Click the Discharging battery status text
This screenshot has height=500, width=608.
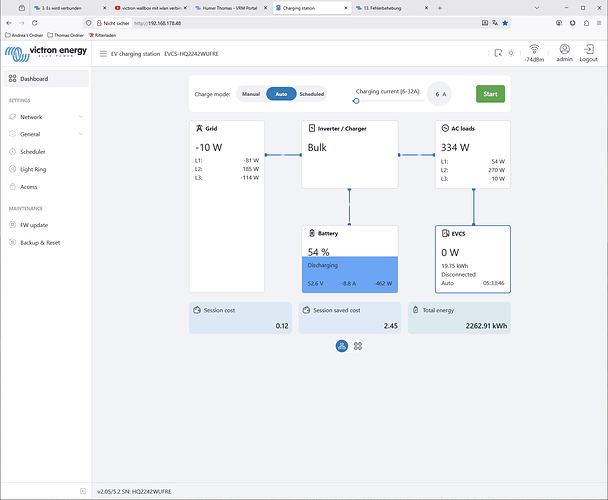[323, 265]
